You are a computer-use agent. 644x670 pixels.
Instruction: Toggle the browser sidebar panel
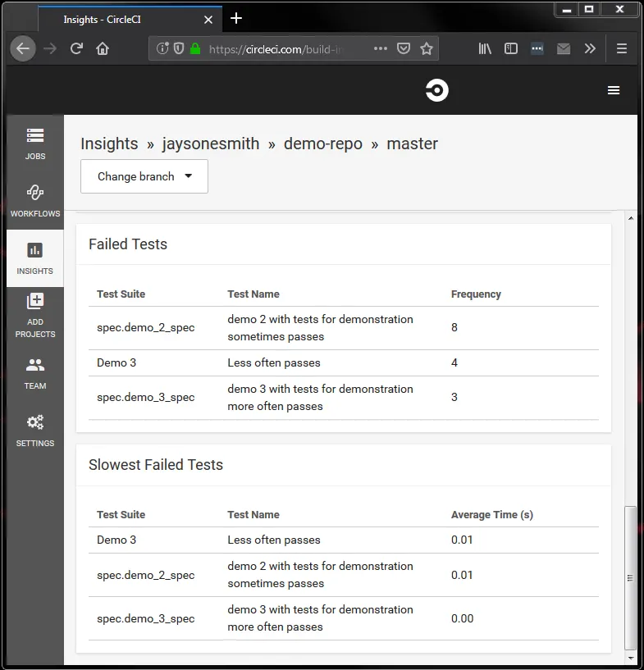510,48
